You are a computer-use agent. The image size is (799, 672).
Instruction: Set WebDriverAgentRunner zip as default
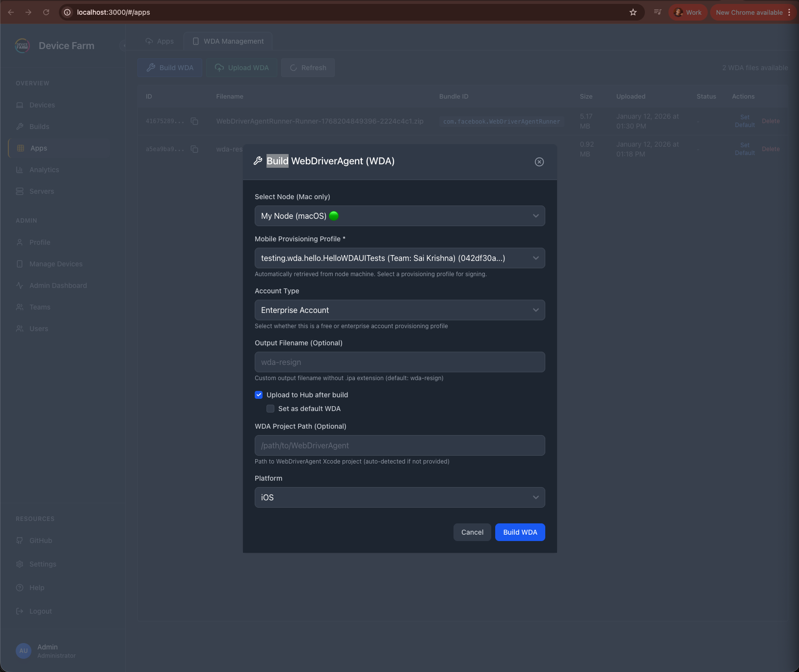745,121
